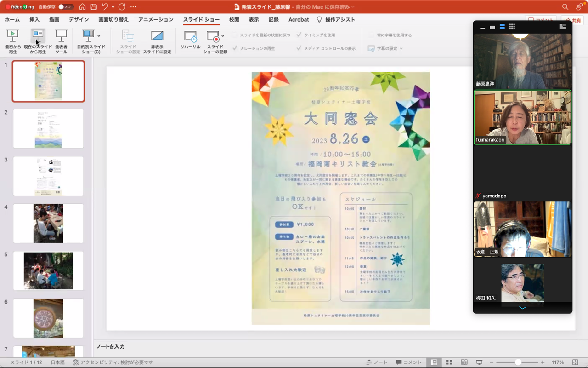Viewport: 588px width, 368px height.
Task: Click accessibility check status (アクセシビリティ)
Action: click(x=113, y=362)
